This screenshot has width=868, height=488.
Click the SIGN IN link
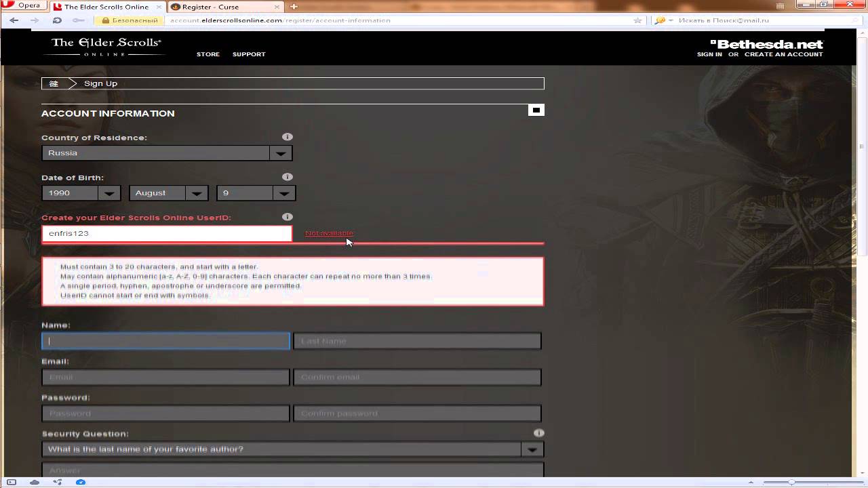[x=709, y=54]
